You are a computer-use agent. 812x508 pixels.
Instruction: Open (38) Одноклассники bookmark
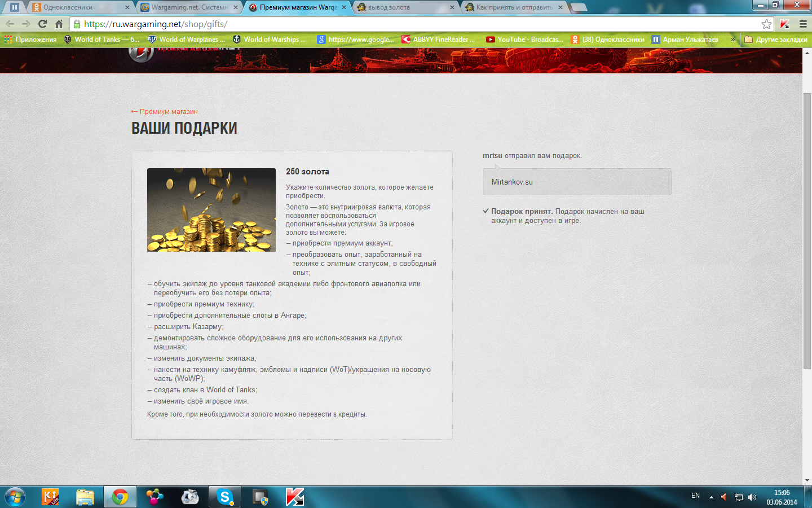pyautogui.click(x=608, y=40)
